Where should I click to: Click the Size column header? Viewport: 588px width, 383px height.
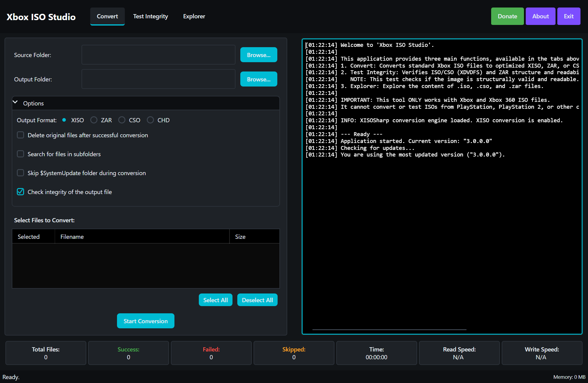click(x=254, y=236)
